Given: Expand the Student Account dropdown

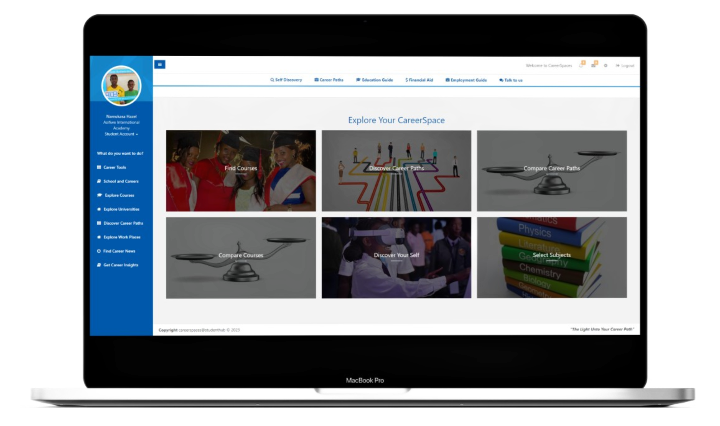Looking at the screenshot, I should tap(121, 133).
